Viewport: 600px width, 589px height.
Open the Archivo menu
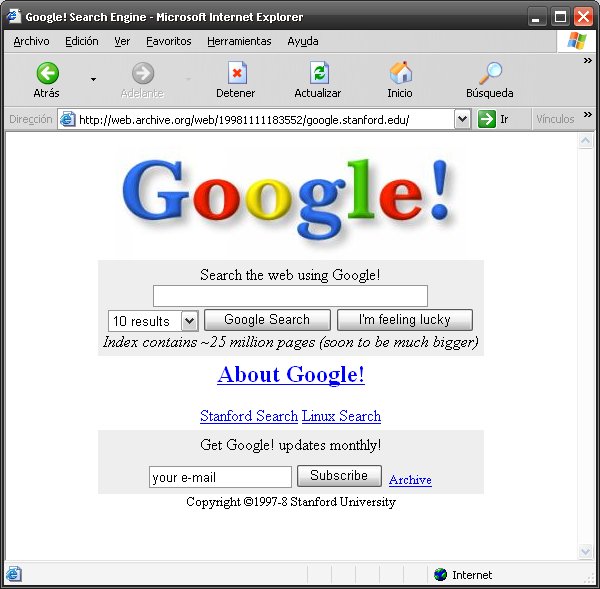click(x=31, y=41)
